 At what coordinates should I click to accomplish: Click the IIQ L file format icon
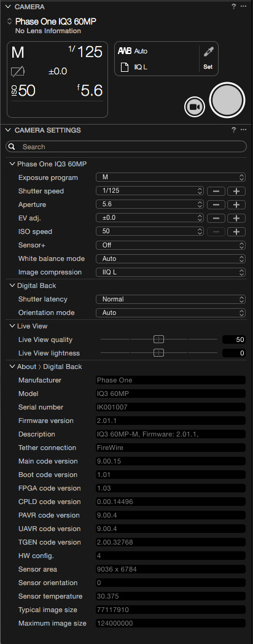click(125, 67)
